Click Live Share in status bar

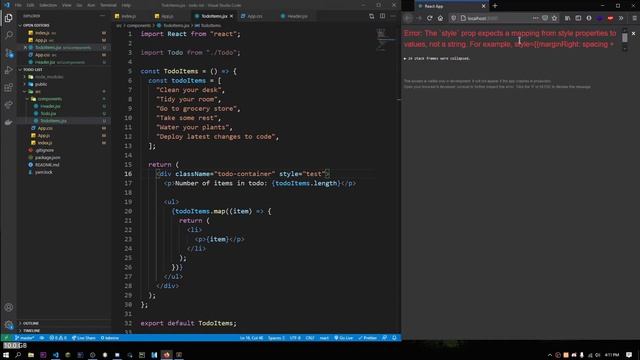point(84,338)
